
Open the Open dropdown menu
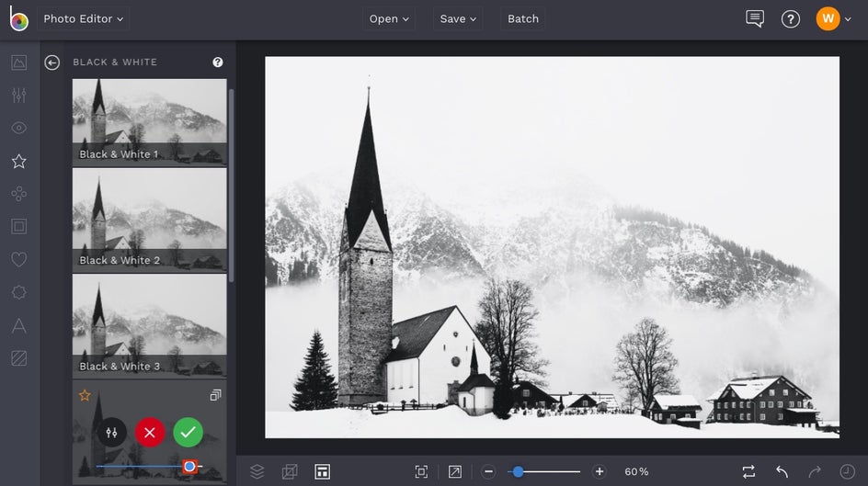click(389, 18)
